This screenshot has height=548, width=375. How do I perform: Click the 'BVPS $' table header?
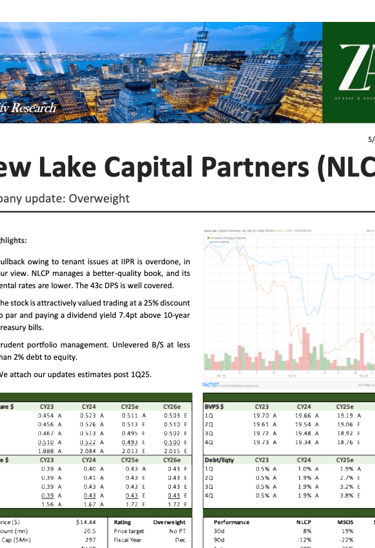[x=214, y=407]
